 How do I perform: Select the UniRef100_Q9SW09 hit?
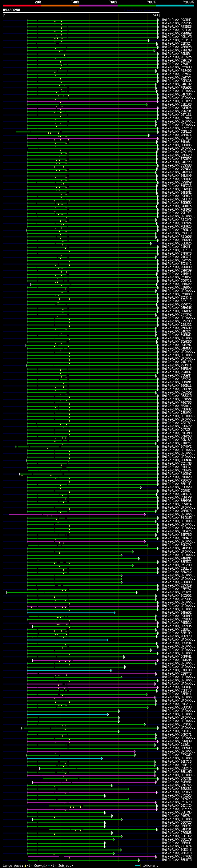[177, 183]
